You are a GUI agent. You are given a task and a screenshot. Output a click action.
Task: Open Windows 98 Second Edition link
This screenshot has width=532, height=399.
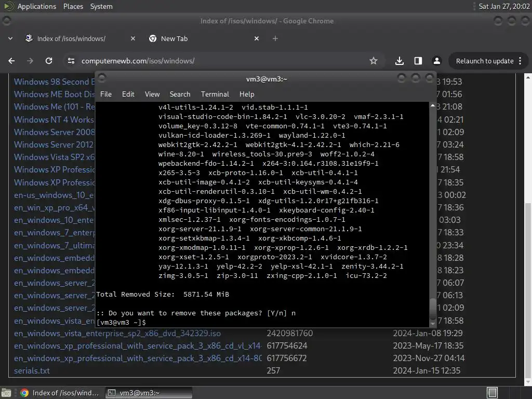tap(54, 82)
